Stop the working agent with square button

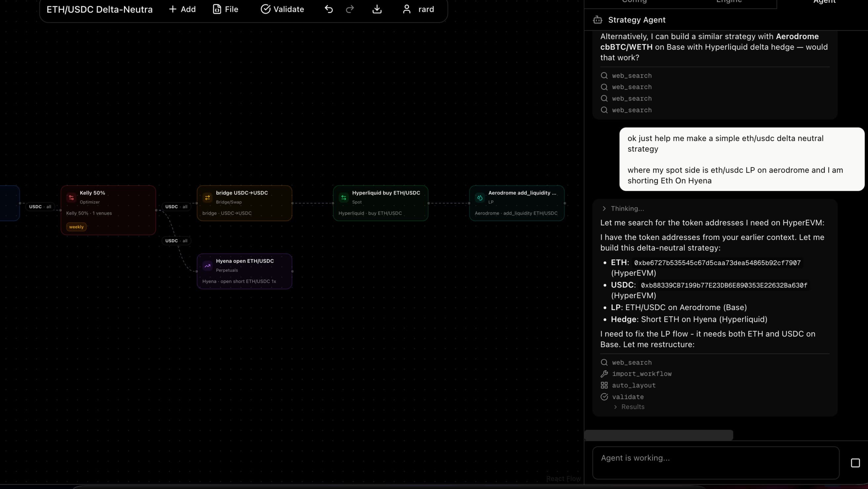pos(855,463)
